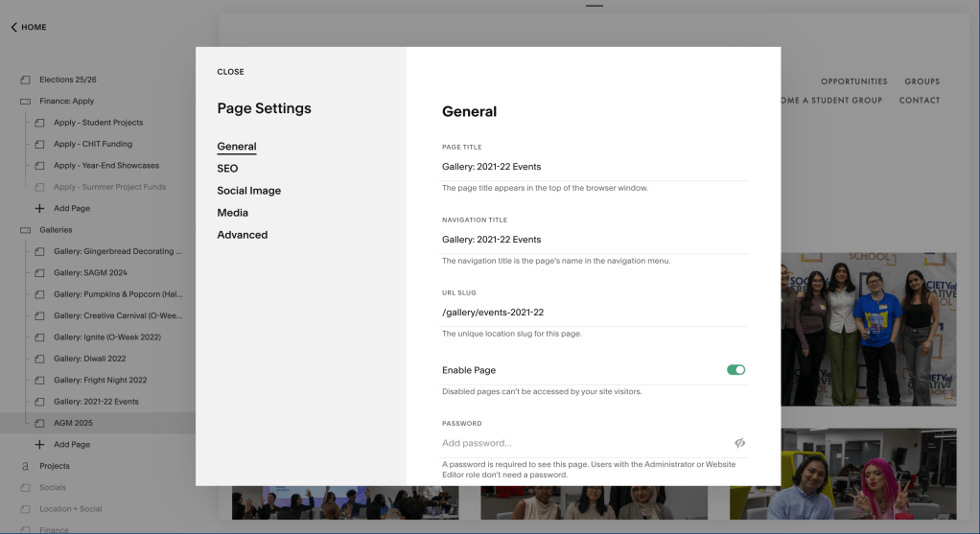The width and height of the screenshot is (980, 534).
Task: Click the plus icon under Galleries list
Action: [39, 445]
